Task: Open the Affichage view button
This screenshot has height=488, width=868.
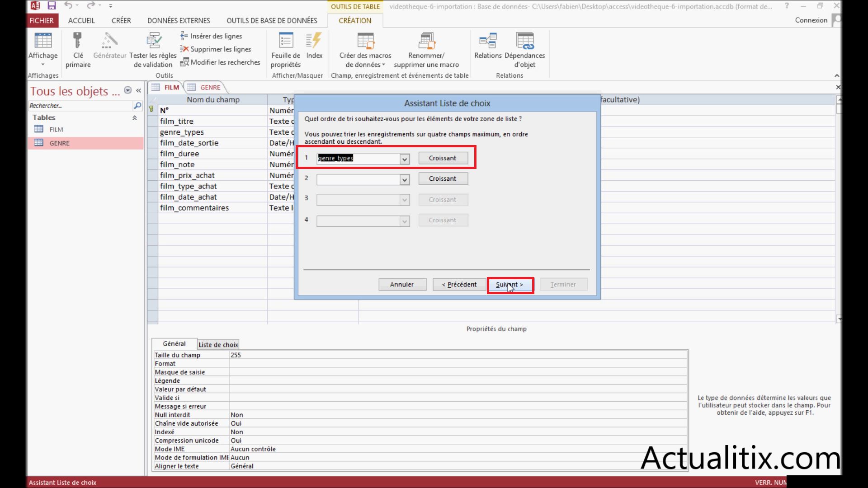Action: pyautogui.click(x=43, y=49)
